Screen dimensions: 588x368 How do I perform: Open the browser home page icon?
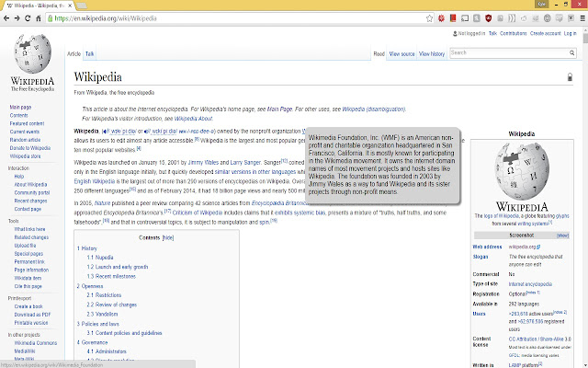point(38,18)
